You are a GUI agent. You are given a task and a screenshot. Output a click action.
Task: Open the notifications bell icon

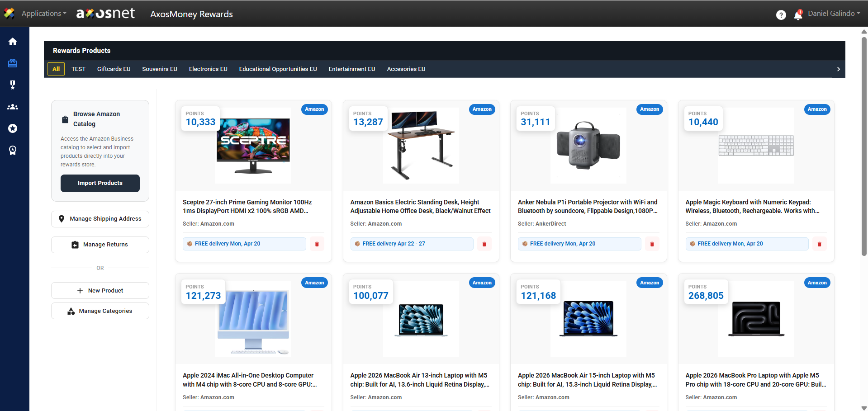coord(798,15)
